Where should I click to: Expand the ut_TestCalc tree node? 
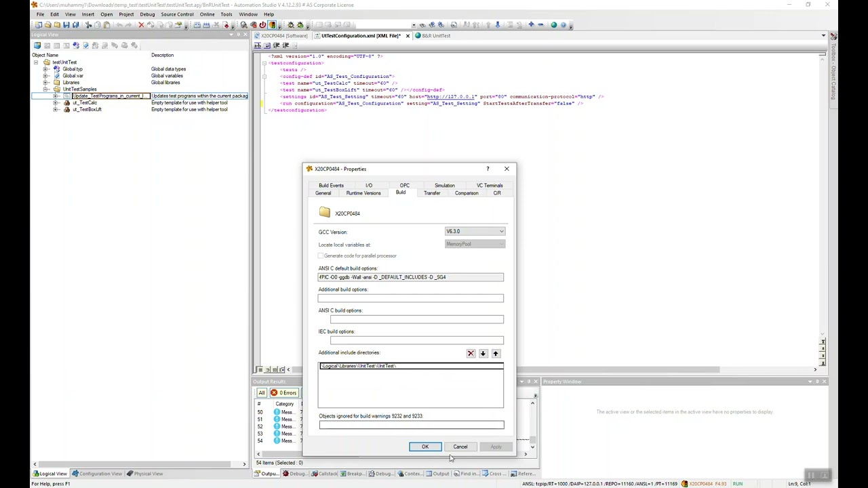[x=56, y=103]
